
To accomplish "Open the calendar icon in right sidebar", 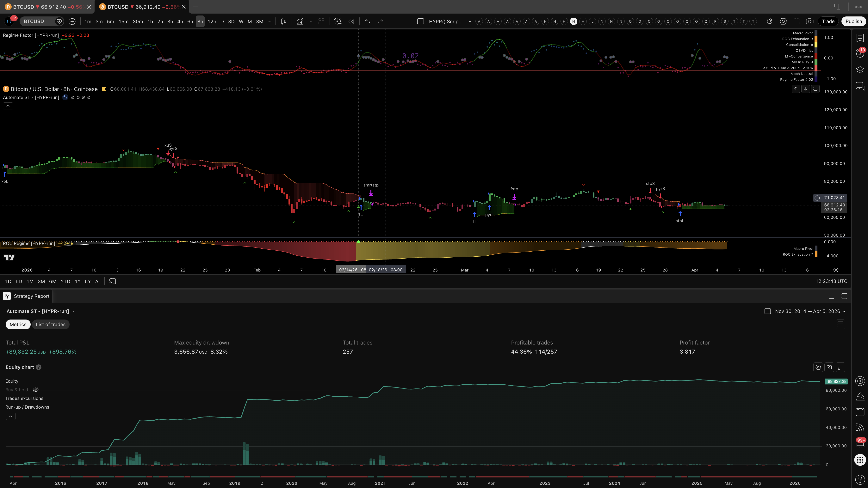I will [x=860, y=412].
